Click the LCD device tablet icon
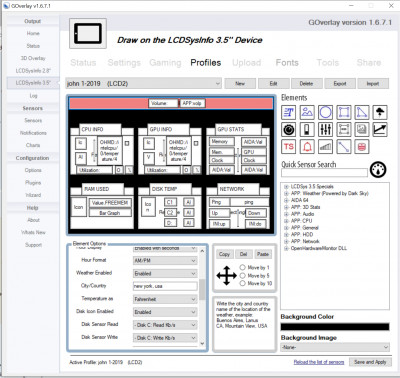Image resolution: width=400 pixels, height=378 pixels. coord(88,33)
